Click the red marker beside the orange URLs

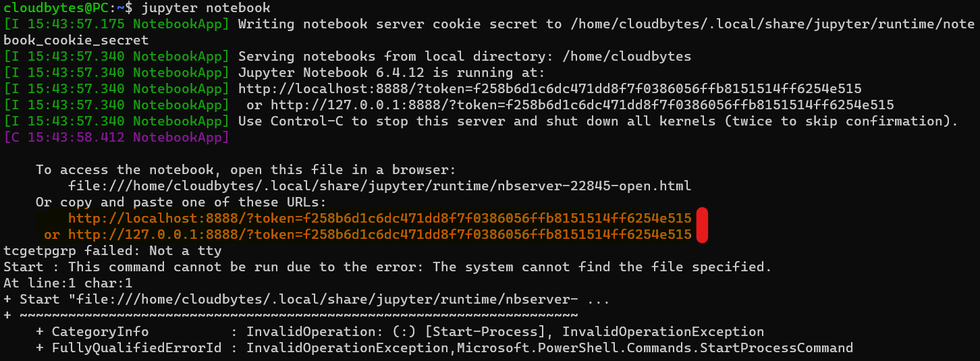coord(702,225)
